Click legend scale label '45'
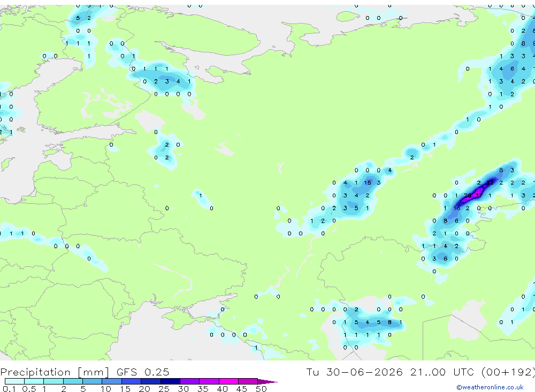 [x=242, y=389]
